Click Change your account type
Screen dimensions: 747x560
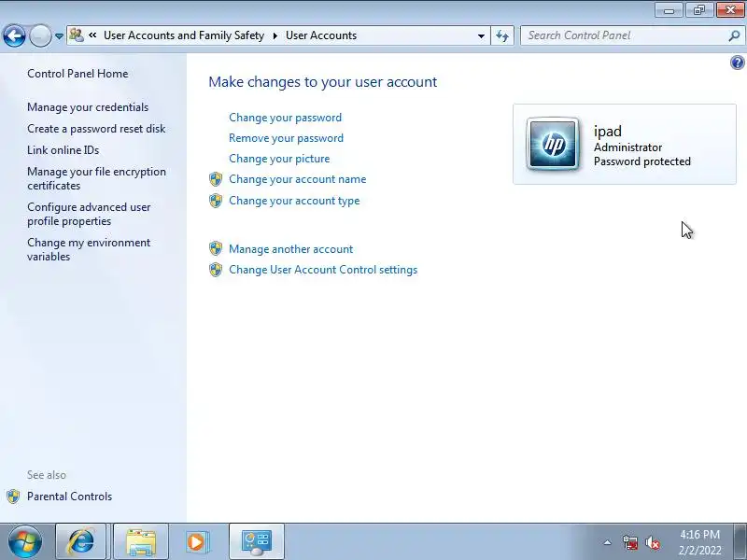[294, 201]
